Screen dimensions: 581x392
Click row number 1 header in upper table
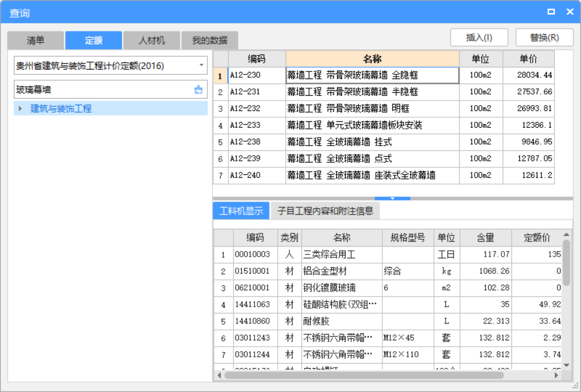[x=220, y=75]
